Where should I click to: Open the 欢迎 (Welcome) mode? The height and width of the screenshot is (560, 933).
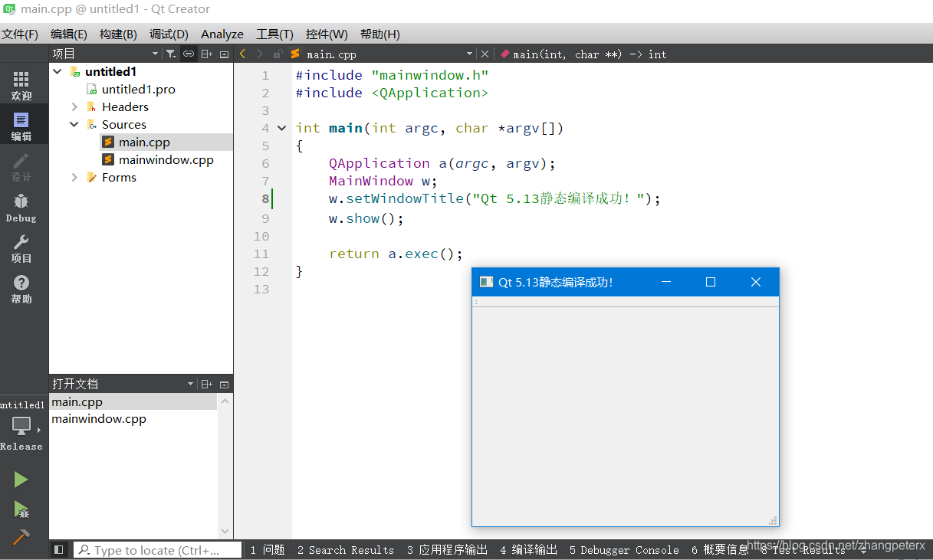tap(21, 86)
